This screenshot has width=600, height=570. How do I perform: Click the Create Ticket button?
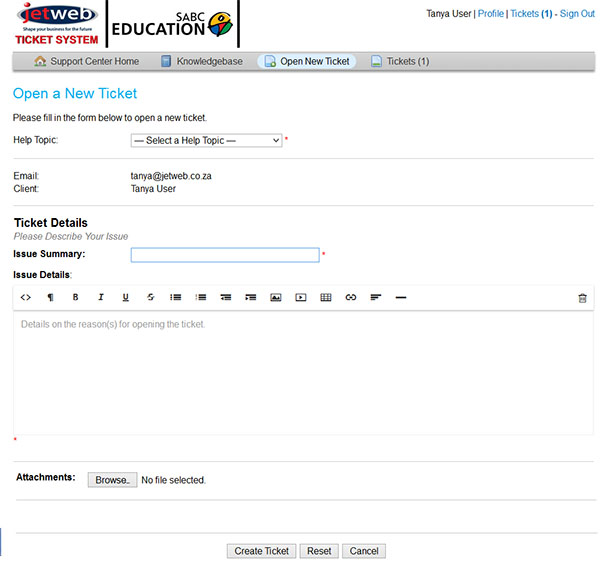tap(261, 551)
